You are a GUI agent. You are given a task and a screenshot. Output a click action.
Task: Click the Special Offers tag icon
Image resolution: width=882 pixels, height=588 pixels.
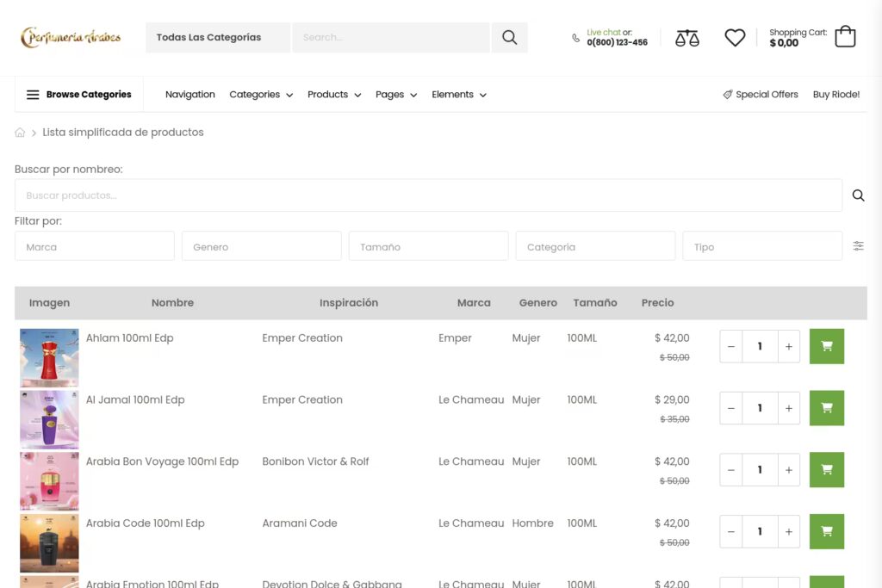pyautogui.click(x=727, y=95)
